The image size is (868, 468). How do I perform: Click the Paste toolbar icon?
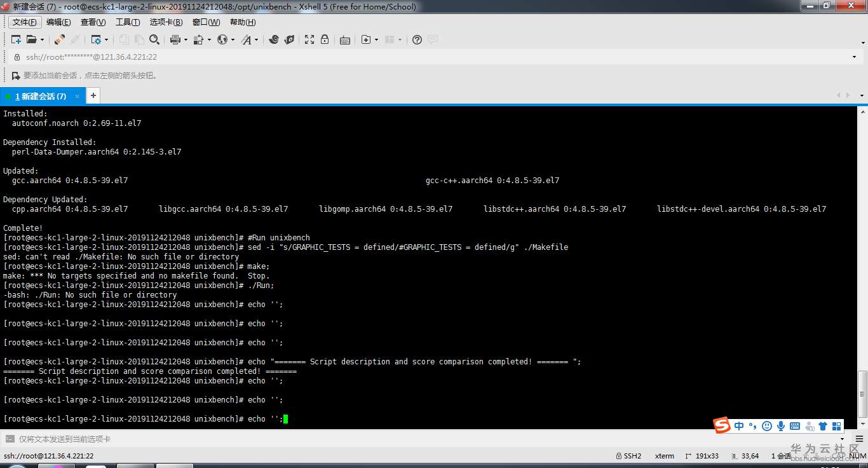[139, 39]
